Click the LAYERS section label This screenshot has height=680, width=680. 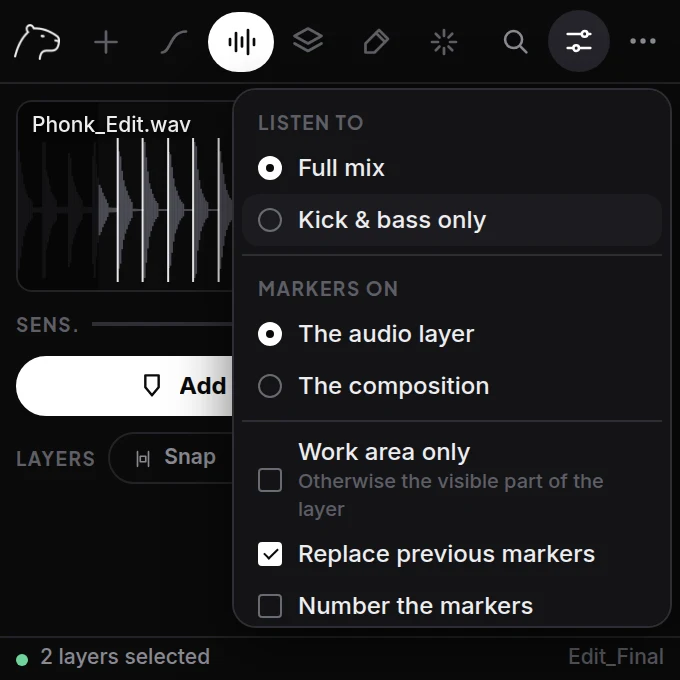coord(56,459)
